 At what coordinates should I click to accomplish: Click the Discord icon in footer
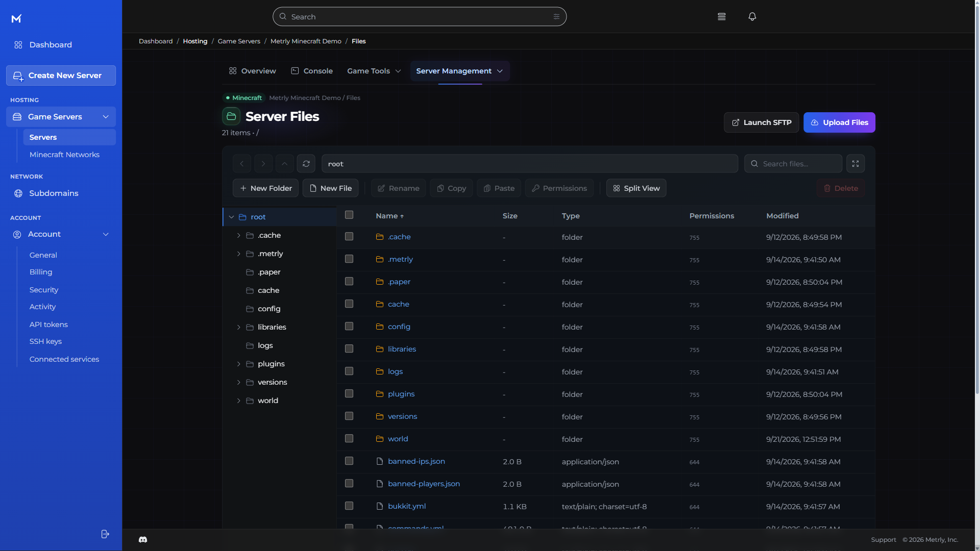[143, 540]
